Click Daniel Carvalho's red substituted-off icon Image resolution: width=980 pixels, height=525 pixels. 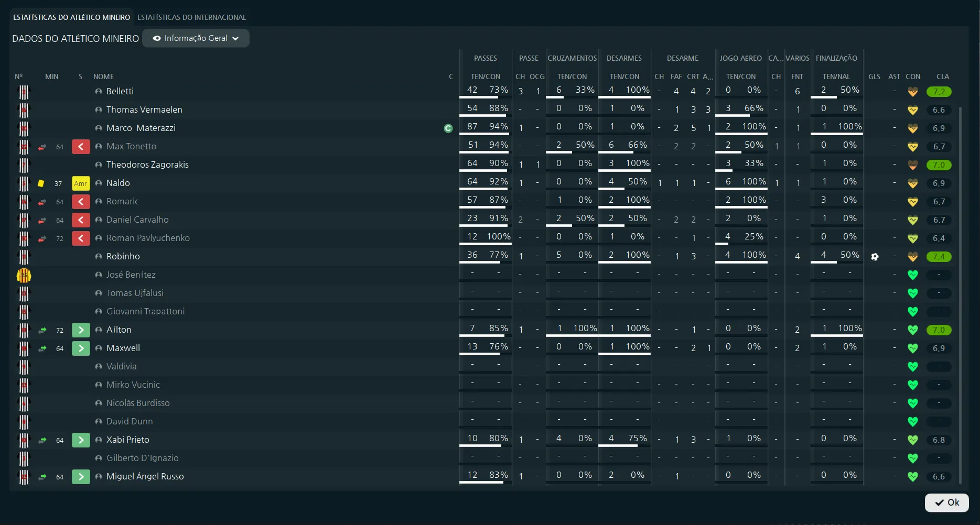[x=81, y=220]
